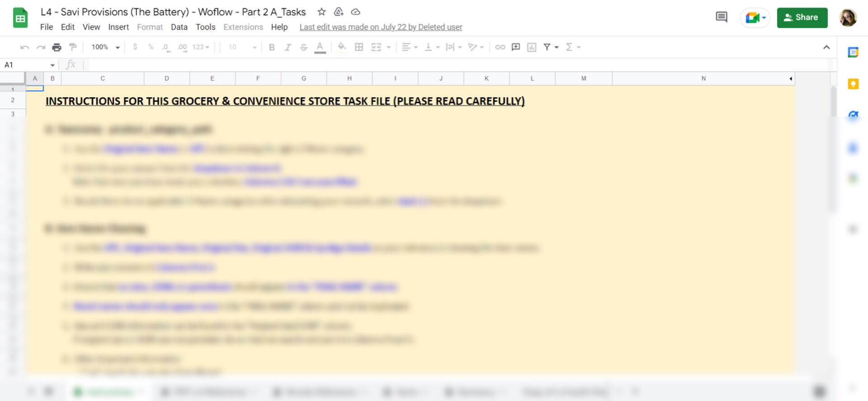Open horizontal align dropdown

(410, 47)
